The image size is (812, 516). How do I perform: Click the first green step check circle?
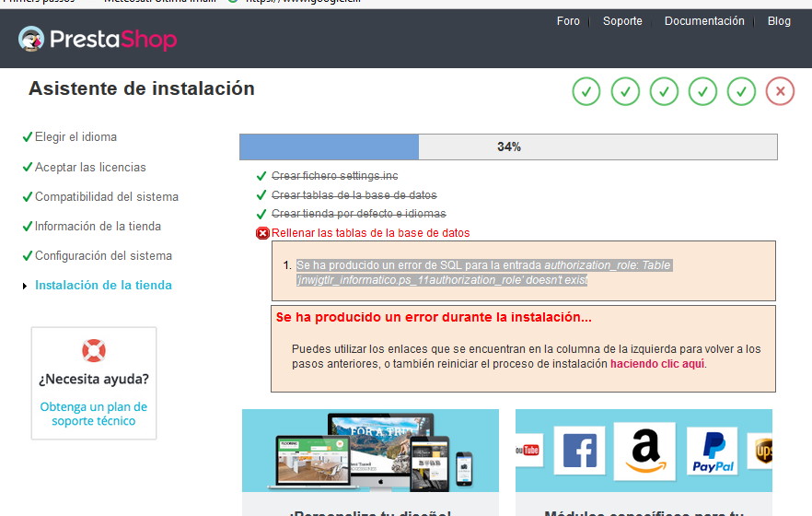586,92
